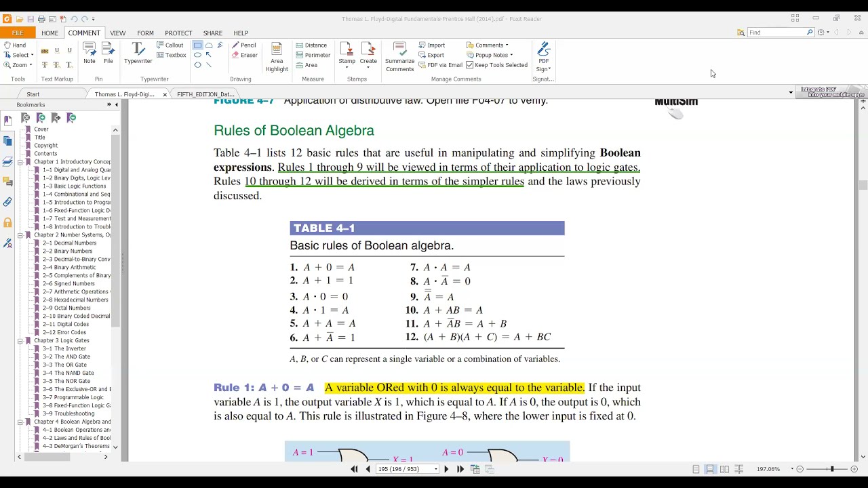Close the Thomas L. Floyd document tab
The height and width of the screenshot is (488, 868).
[x=165, y=94]
